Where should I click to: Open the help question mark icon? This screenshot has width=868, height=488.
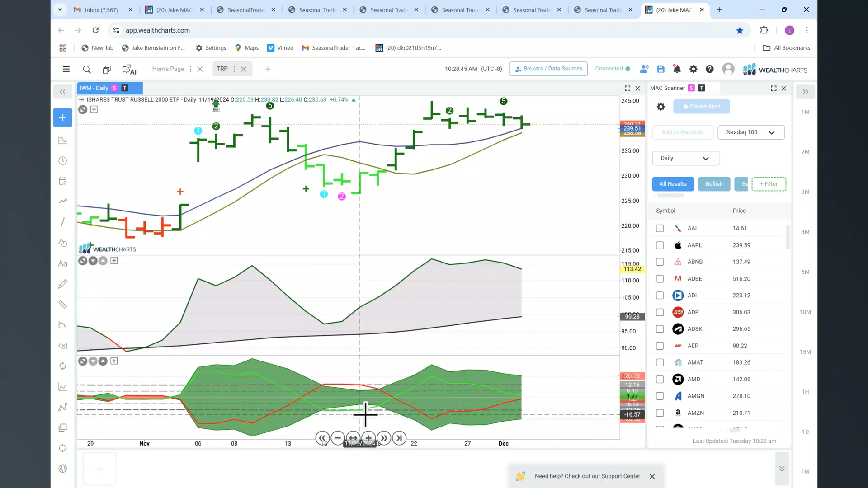coord(709,69)
